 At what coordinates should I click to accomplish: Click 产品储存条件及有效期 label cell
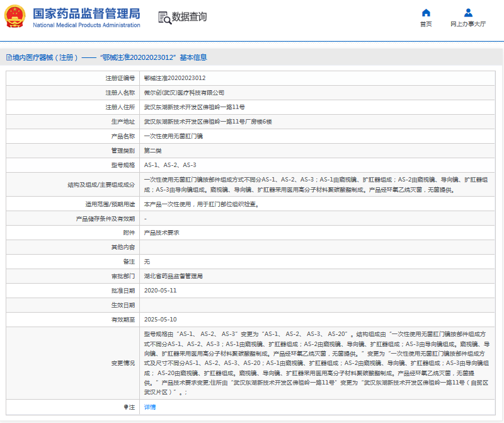point(72,219)
